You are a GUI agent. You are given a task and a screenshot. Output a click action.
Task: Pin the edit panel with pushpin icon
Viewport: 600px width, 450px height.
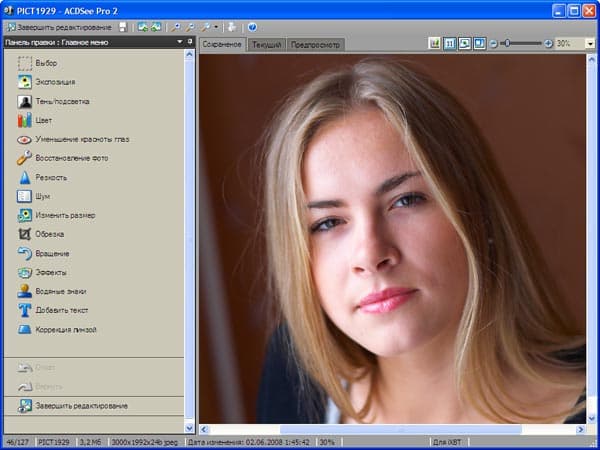[x=190, y=42]
